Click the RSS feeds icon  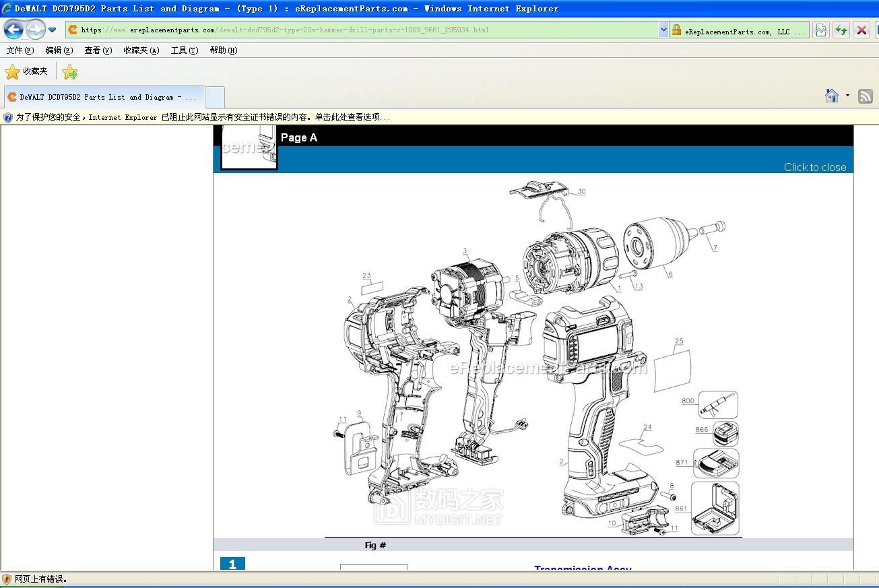tap(866, 96)
